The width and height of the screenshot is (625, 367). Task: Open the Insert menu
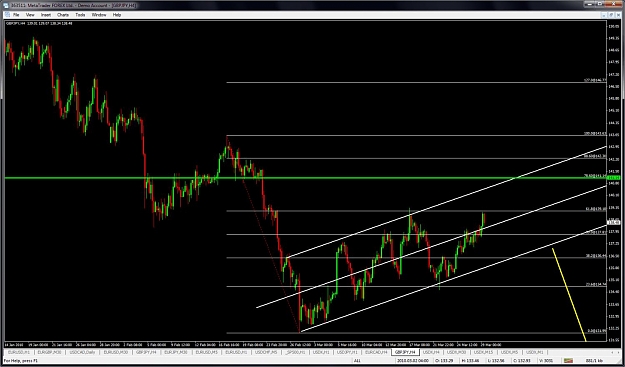tap(46, 15)
